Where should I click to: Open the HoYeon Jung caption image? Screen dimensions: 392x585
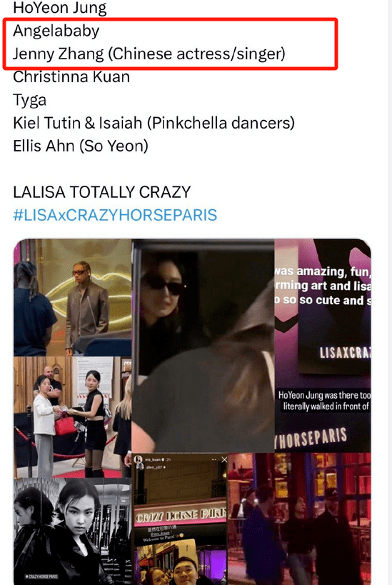coord(323,401)
